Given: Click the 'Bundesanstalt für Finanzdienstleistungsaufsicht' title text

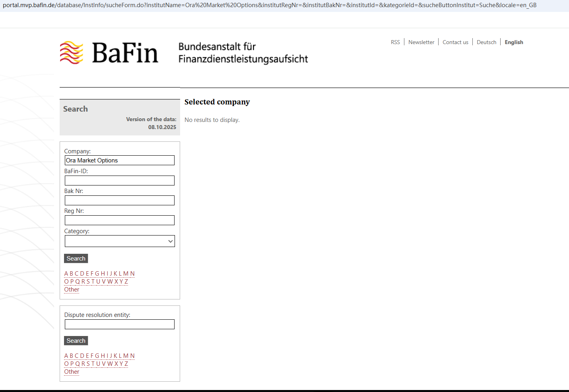Looking at the screenshot, I should click(243, 53).
